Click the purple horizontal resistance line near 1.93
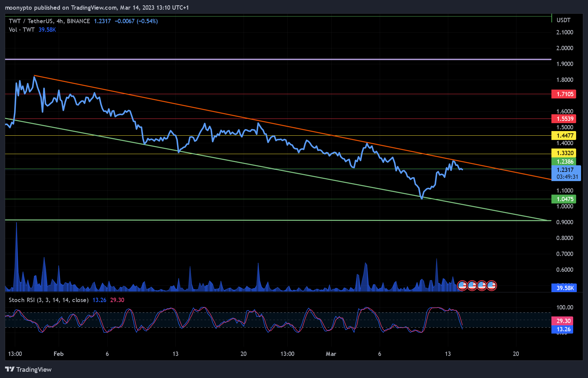This screenshot has width=588, height=378. (278, 59)
